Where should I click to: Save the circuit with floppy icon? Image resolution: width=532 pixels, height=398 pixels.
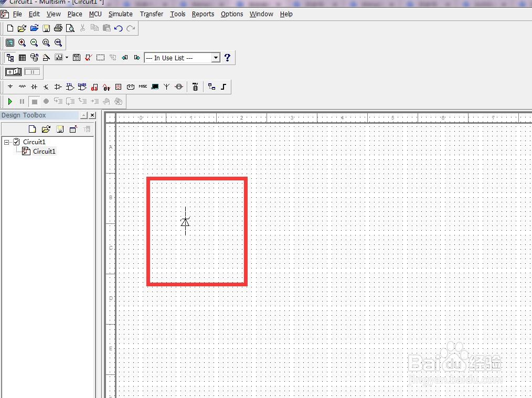(x=47, y=28)
